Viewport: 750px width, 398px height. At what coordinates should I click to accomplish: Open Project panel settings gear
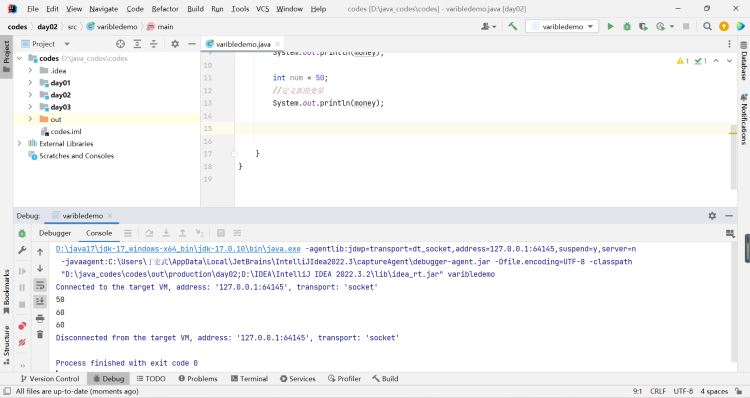pos(175,44)
